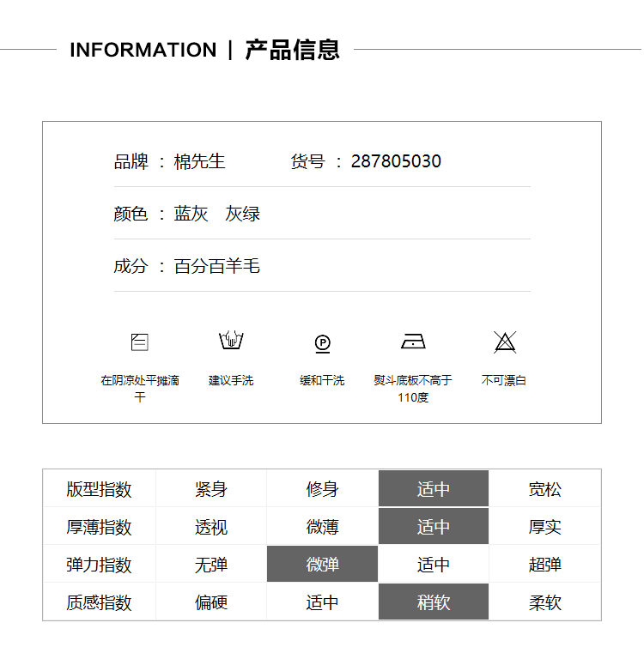Click the 版型指数 row header

click(99, 489)
